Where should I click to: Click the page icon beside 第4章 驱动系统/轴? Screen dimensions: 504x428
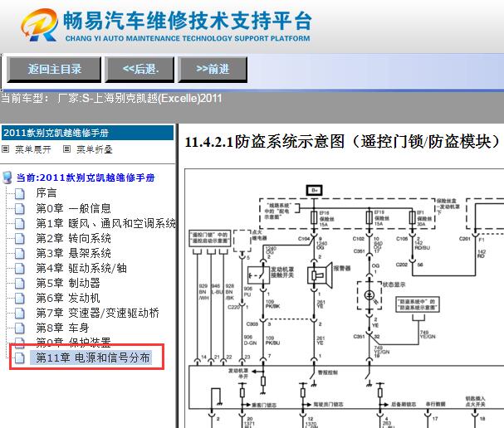[20, 269]
